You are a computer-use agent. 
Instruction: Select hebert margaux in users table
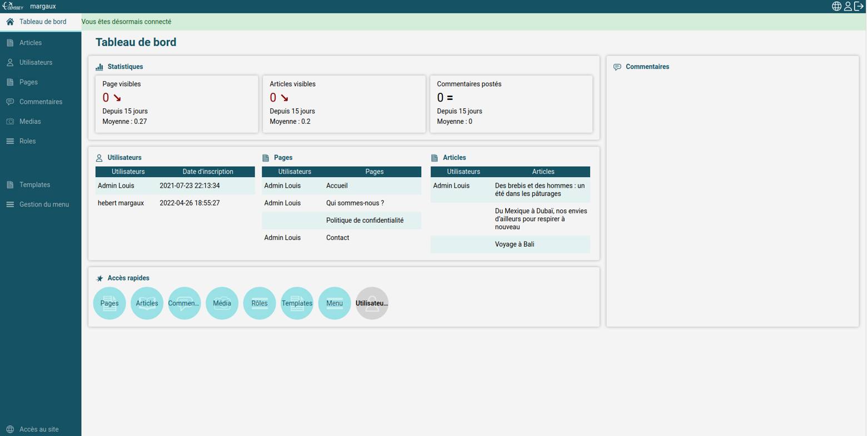coord(121,203)
